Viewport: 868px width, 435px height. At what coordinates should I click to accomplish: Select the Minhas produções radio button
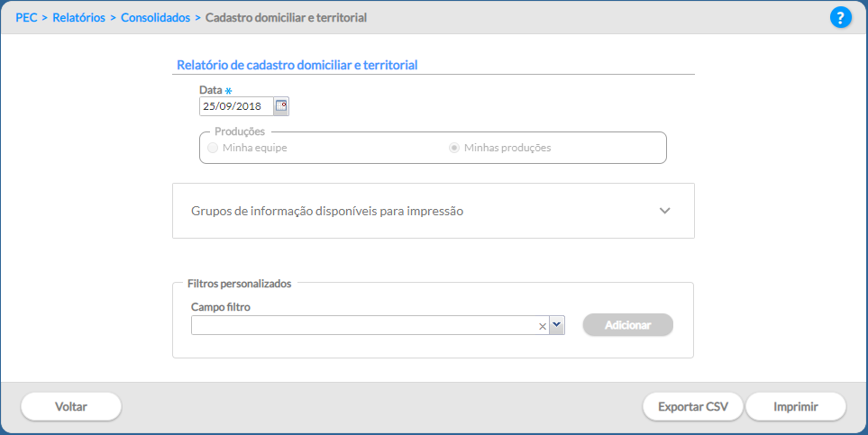454,148
